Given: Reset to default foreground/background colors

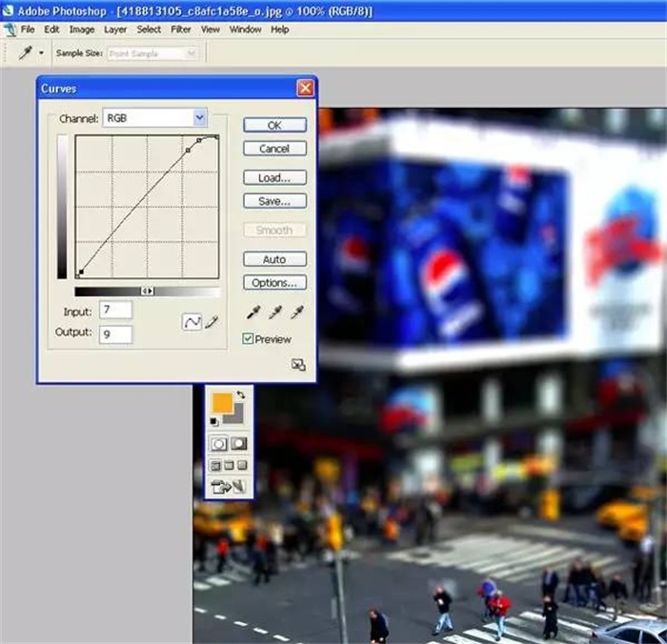Looking at the screenshot, I should 214,421.
